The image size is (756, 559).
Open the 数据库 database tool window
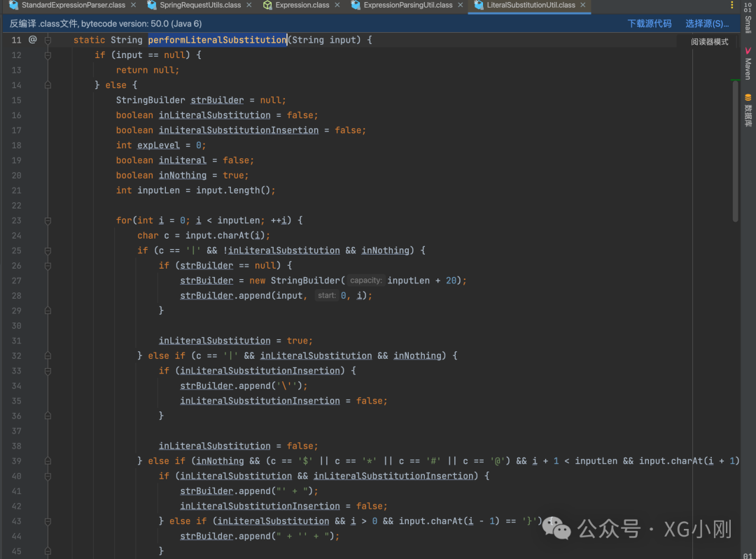pyautogui.click(x=748, y=110)
